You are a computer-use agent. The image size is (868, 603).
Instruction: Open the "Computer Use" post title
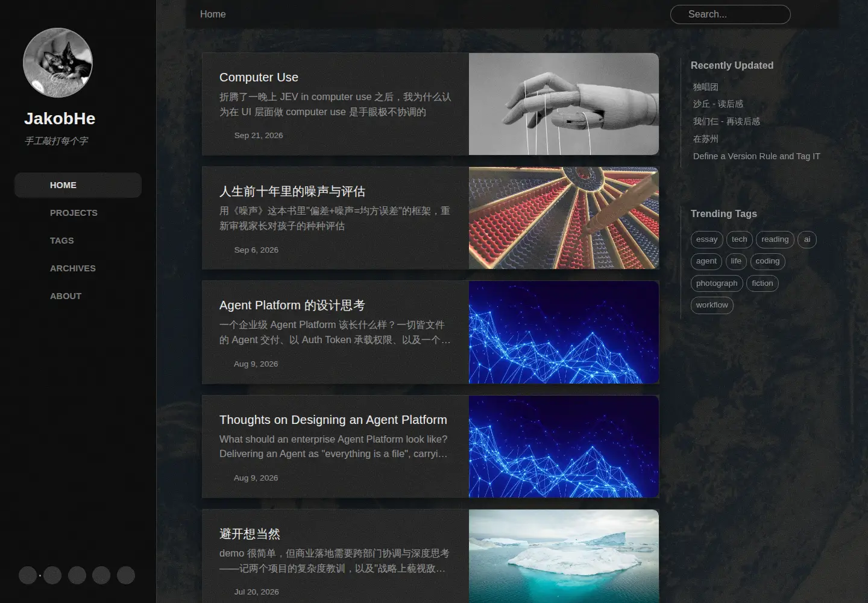(x=259, y=77)
